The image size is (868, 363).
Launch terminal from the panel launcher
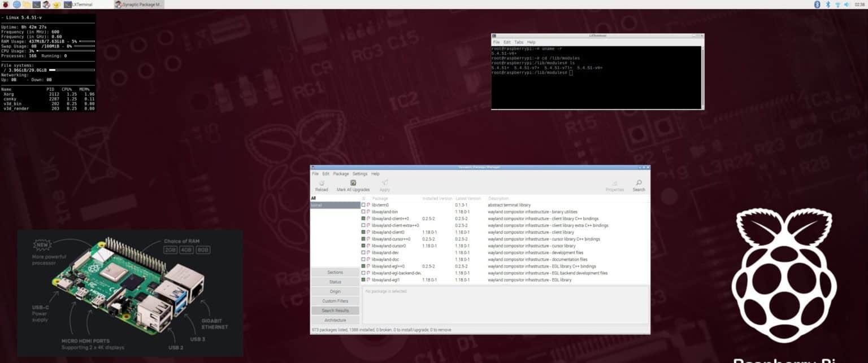coord(37,5)
